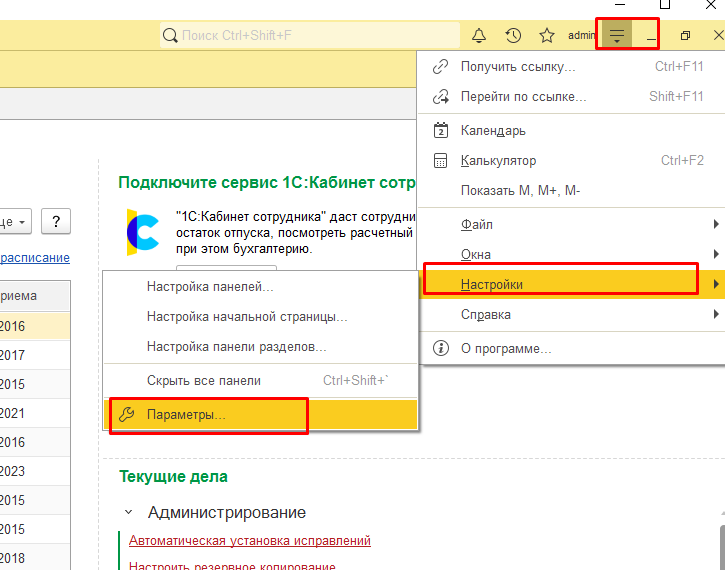
Task: Click the calculator icon in menu
Action: (x=440, y=160)
